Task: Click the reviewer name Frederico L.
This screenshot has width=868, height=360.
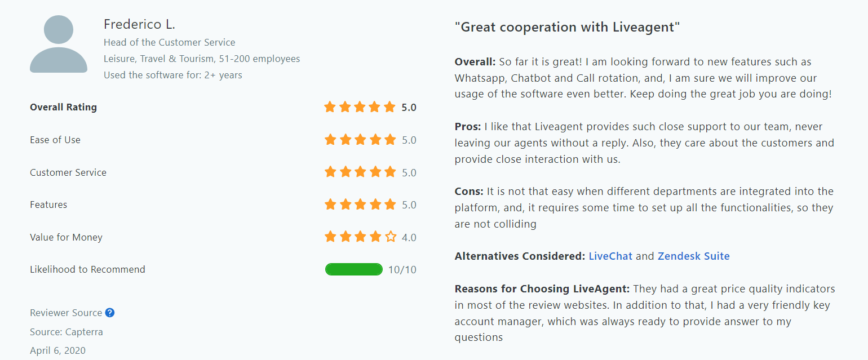Action: [139, 24]
